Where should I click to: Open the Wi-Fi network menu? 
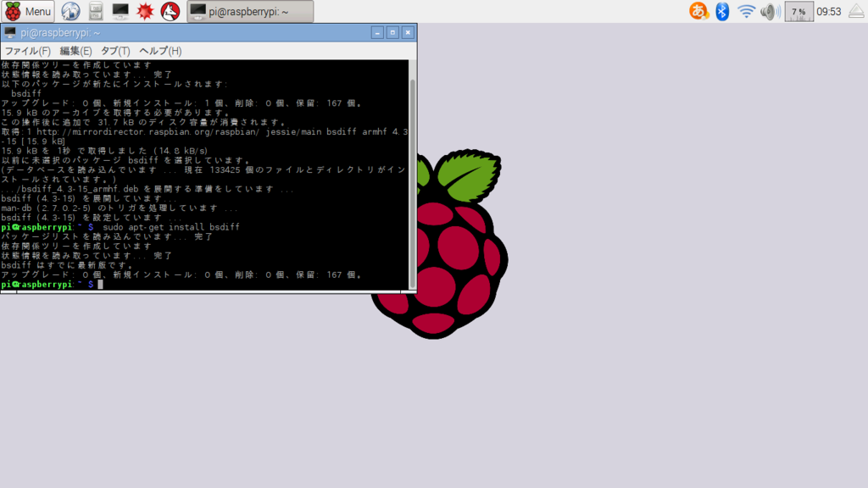[746, 11]
